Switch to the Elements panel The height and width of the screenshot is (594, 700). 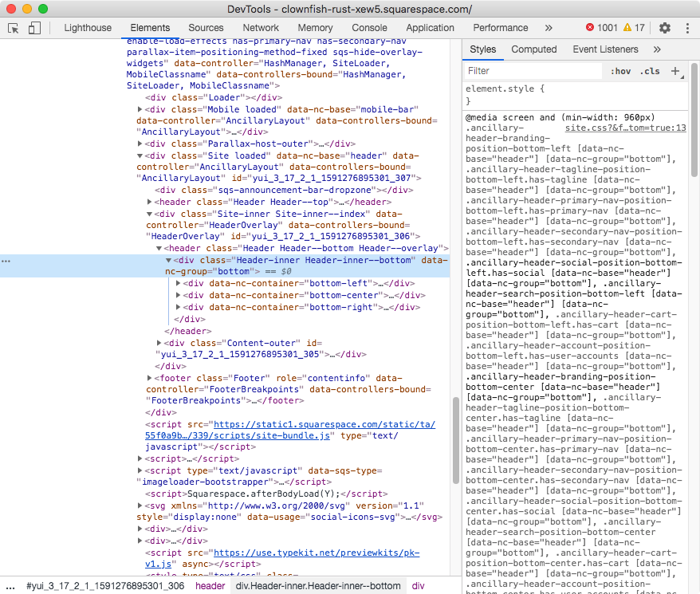coord(150,28)
